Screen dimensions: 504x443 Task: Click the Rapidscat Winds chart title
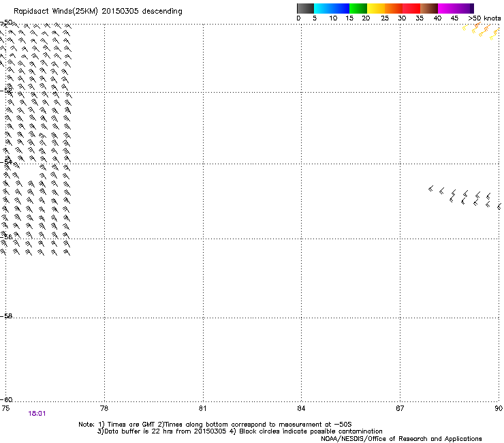(97, 12)
